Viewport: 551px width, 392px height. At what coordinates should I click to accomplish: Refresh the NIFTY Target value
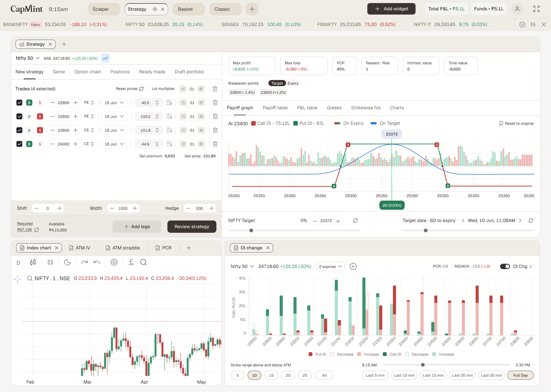(x=355, y=221)
